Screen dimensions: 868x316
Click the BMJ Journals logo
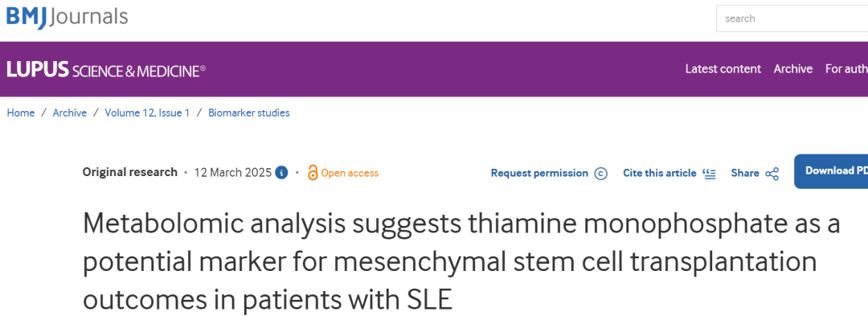(x=67, y=17)
